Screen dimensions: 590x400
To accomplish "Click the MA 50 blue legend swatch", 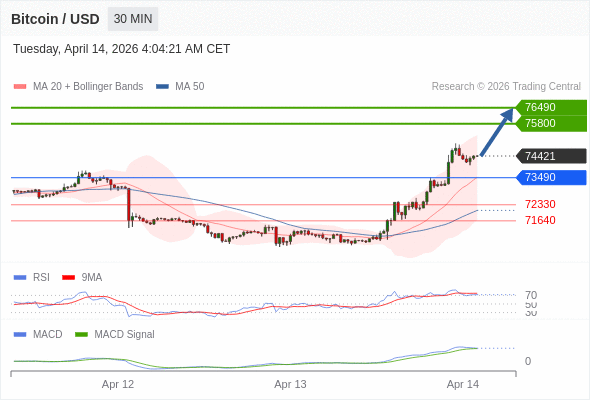I will tap(162, 87).
